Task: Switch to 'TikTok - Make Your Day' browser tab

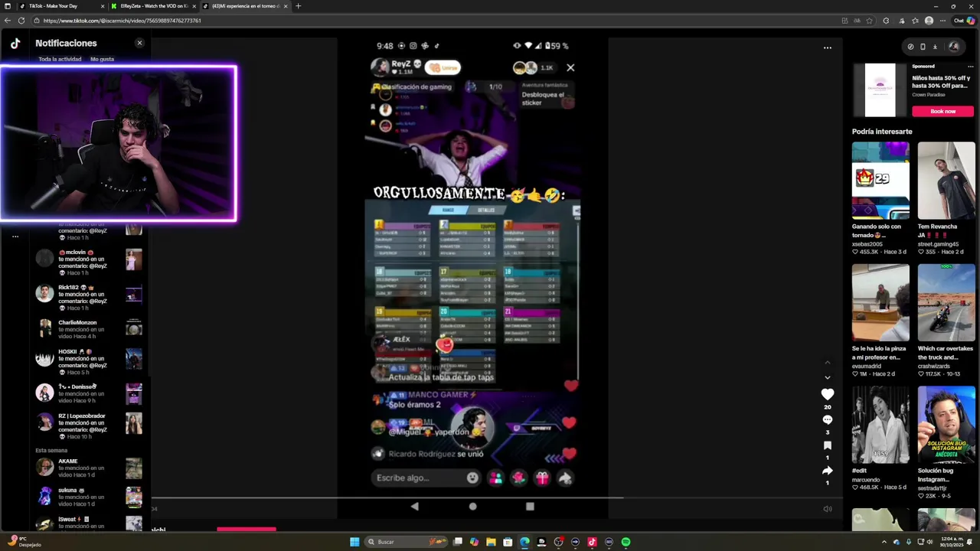Action: tap(61, 6)
